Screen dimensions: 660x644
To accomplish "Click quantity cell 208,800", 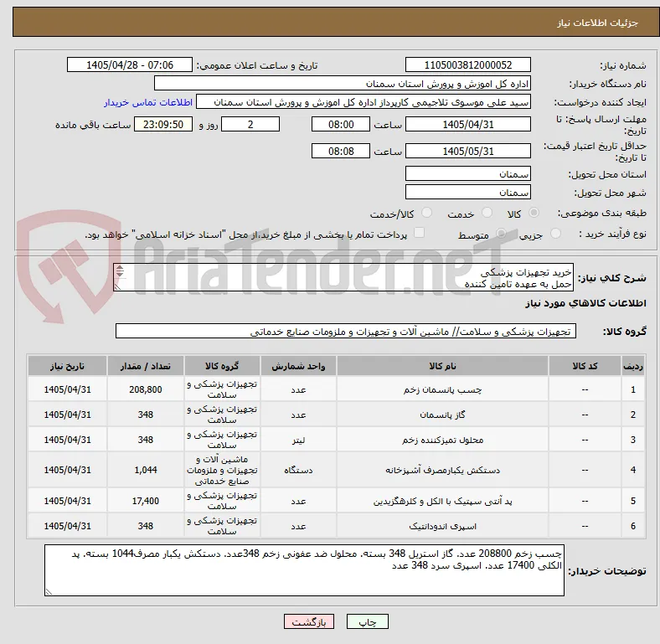I will (145, 389).
